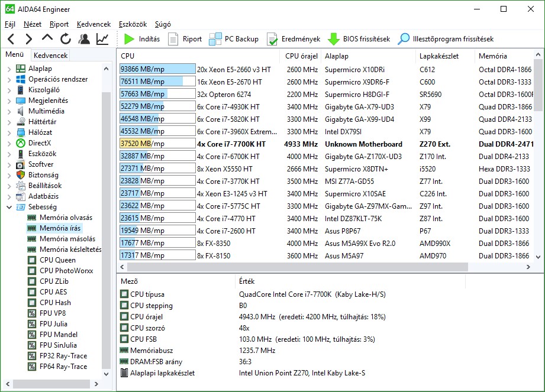Select FPU Julia benchmark item

tap(53, 324)
